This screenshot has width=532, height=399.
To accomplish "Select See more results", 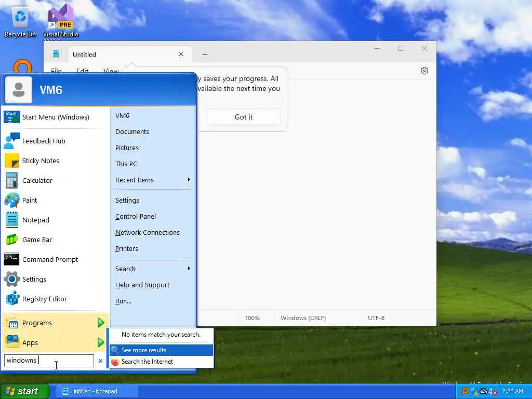I will click(x=161, y=350).
